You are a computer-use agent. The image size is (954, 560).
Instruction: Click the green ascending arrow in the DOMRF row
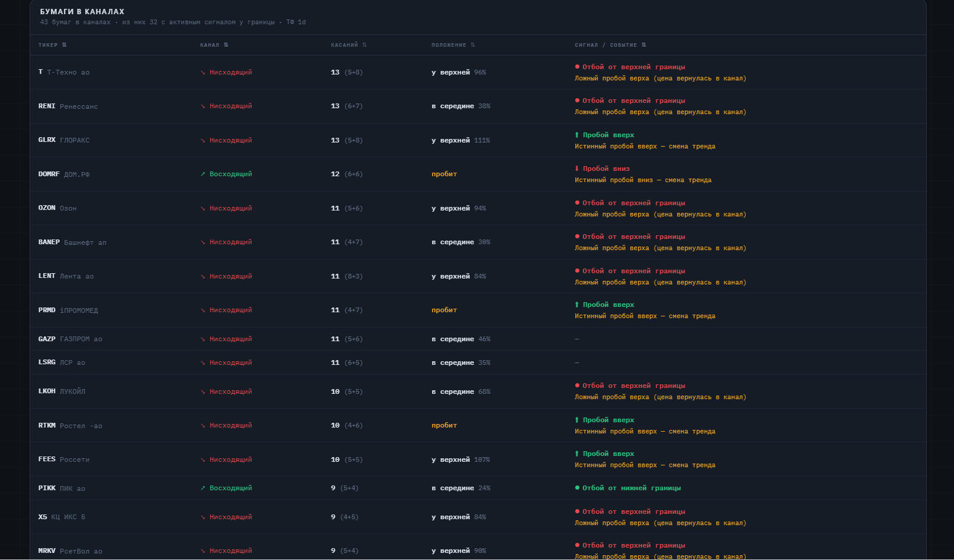(x=203, y=174)
